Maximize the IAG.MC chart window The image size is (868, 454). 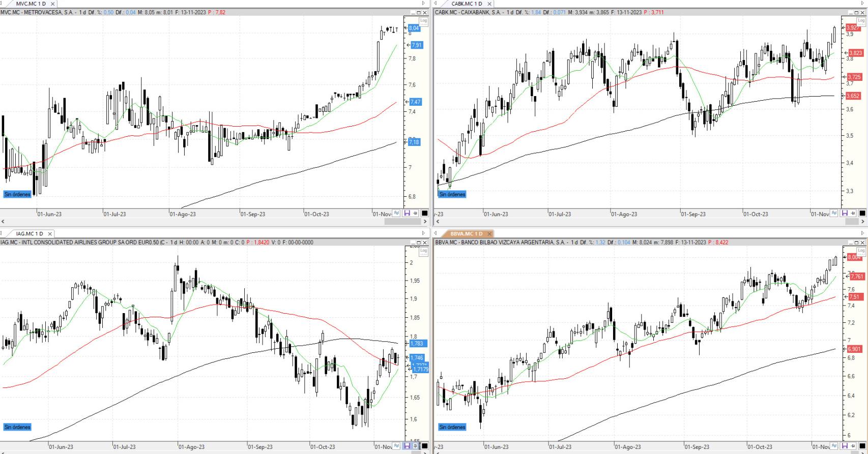pyautogui.click(x=419, y=243)
